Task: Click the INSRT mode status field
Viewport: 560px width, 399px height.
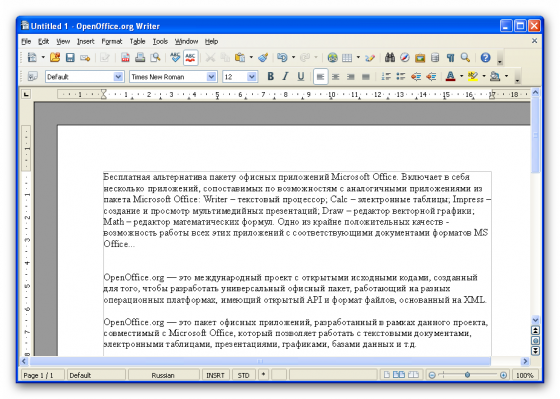Action: tap(215, 375)
